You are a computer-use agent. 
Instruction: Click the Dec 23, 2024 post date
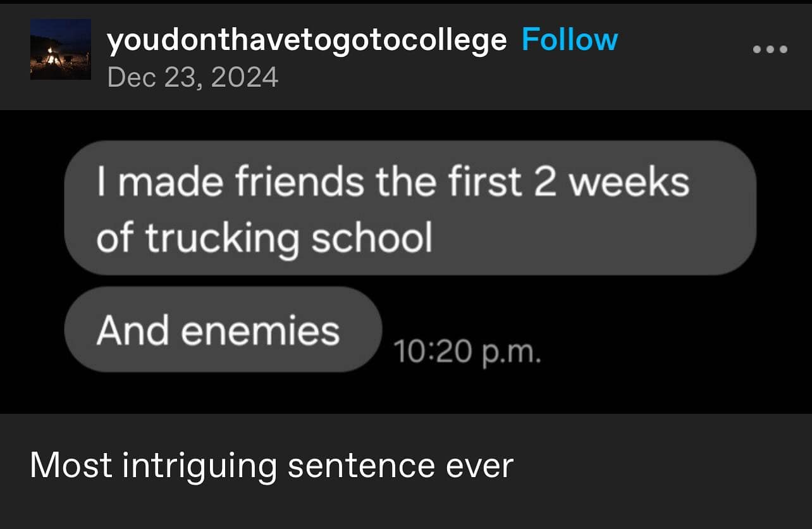[193, 77]
